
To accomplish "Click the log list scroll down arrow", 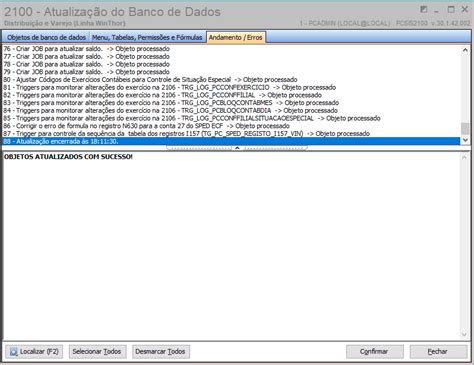I will pyautogui.click(x=465, y=140).
